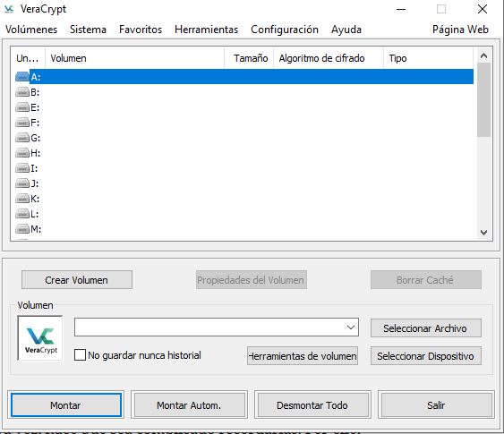Click Seleccionar Archivo button

pos(426,328)
